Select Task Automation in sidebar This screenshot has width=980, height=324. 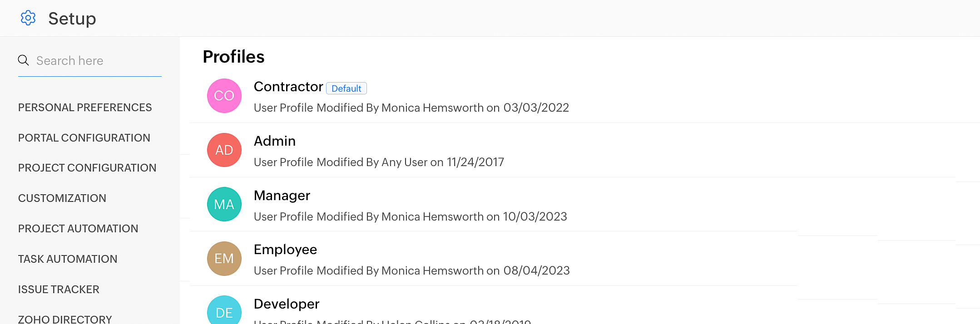(x=68, y=259)
